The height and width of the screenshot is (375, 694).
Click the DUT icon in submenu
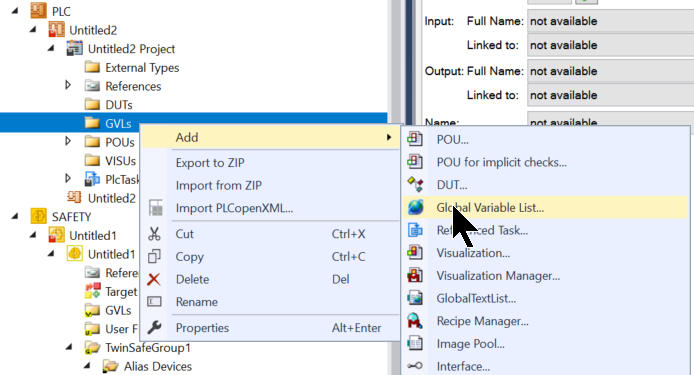(415, 184)
